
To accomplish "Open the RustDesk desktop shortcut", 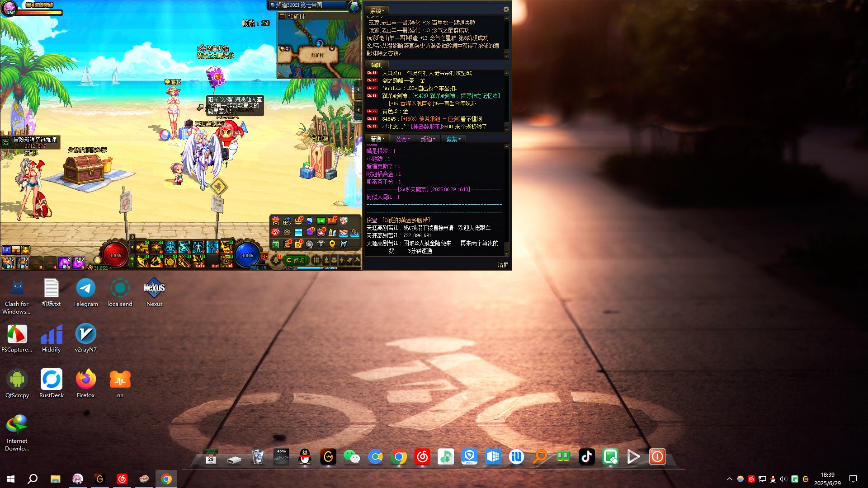I will tap(51, 384).
